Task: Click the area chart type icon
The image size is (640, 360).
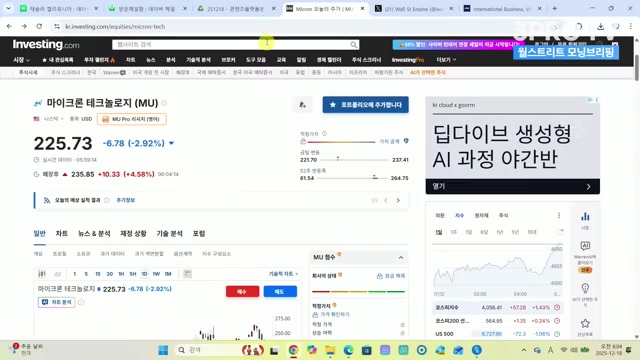Action: 58,274
